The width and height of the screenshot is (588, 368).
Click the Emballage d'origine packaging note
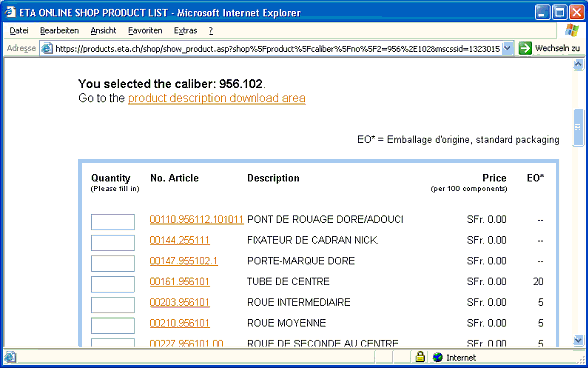point(458,140)
